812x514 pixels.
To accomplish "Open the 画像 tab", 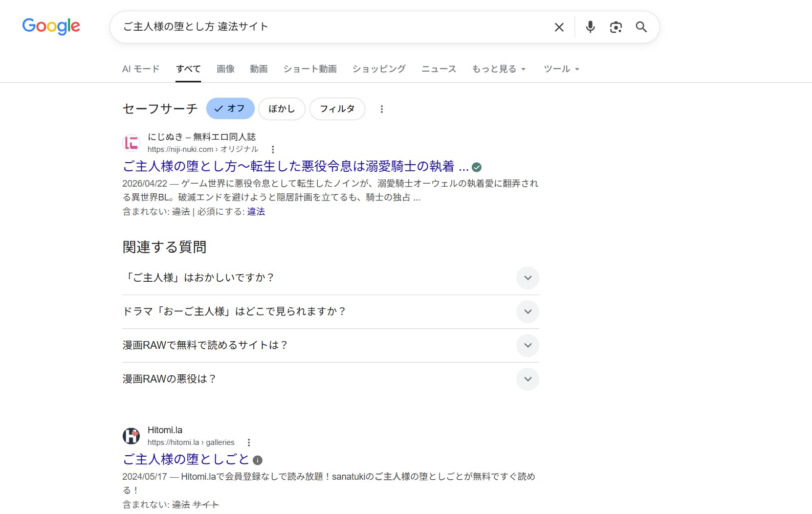I will (x=226, y=69).
